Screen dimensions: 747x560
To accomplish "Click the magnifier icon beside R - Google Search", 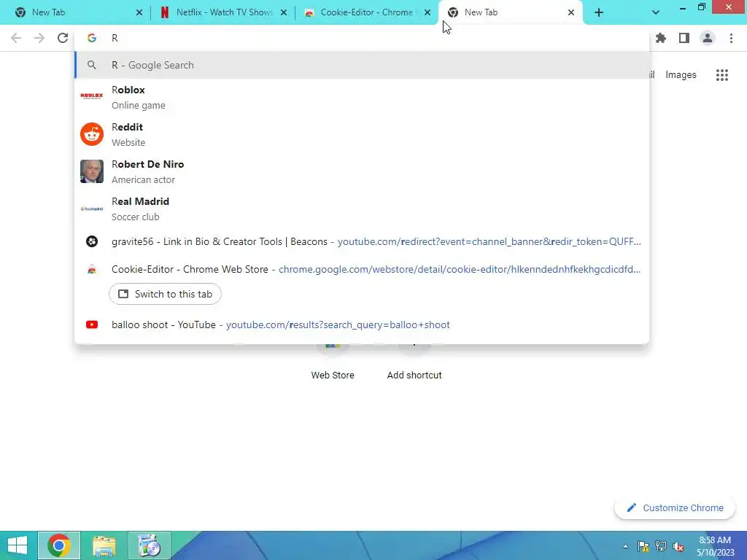I will (x=92, y=65).
